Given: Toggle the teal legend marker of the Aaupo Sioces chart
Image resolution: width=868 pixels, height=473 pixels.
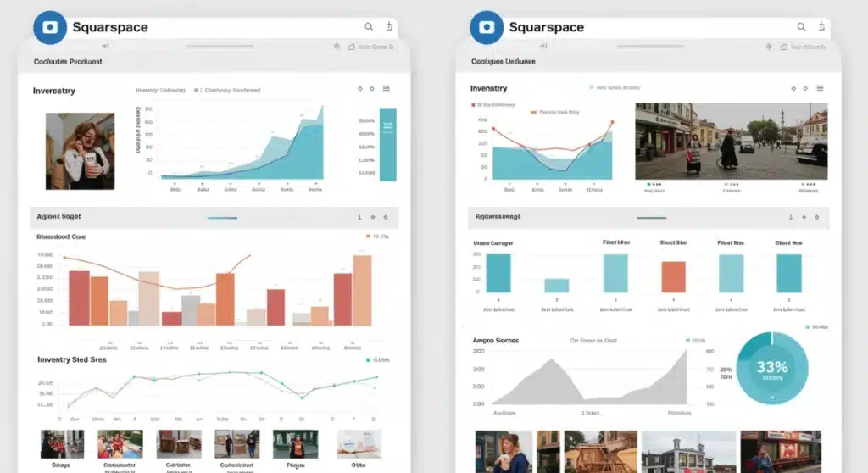Looking at the screenshot, I should (687, 341).
